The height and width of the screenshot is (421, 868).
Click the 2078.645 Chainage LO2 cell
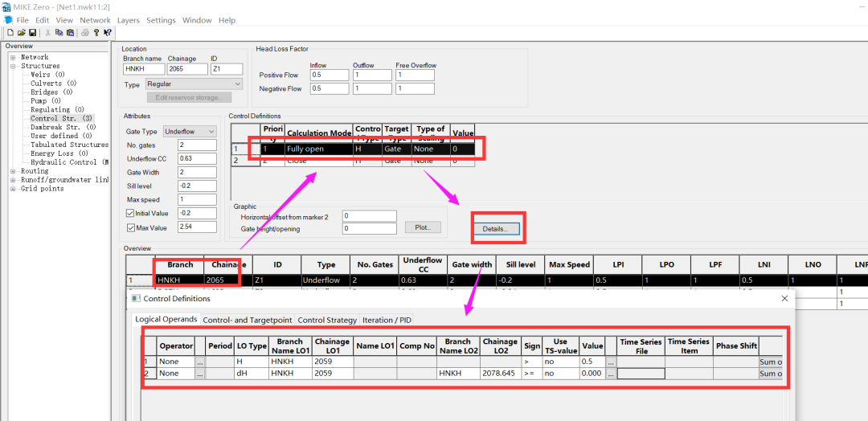502,374
